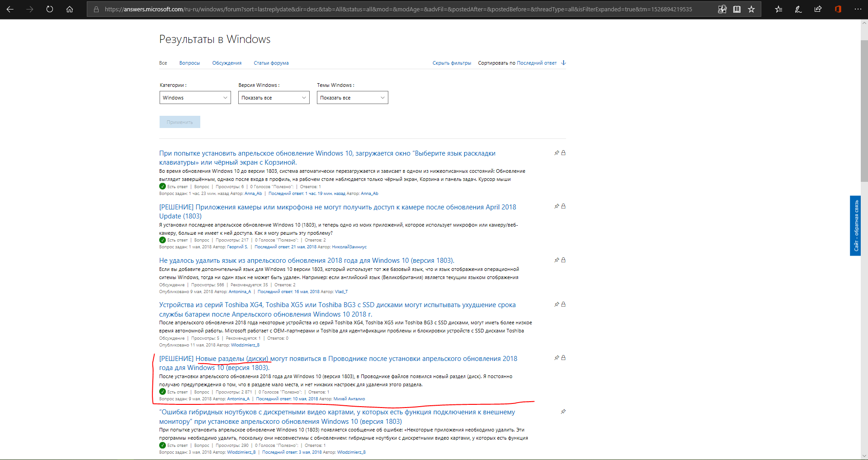Click the vertical page scrollbar thumb
This screenshot has width=868, height=460.
864,111
